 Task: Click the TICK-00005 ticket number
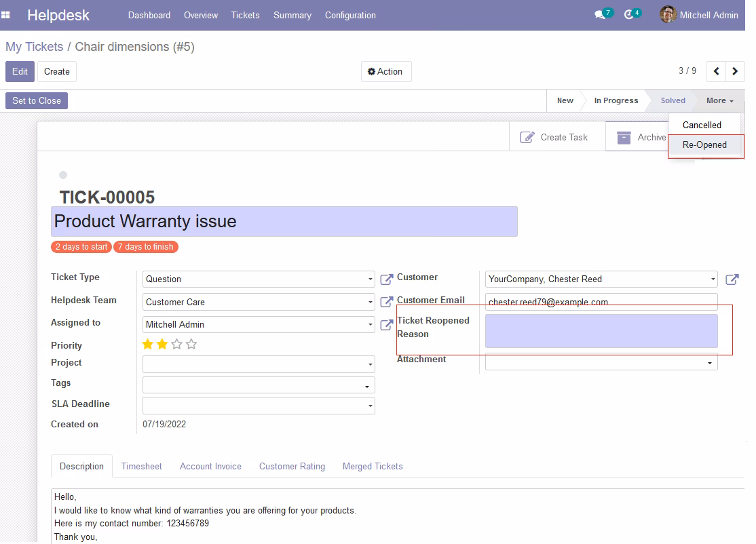[107, 197]
